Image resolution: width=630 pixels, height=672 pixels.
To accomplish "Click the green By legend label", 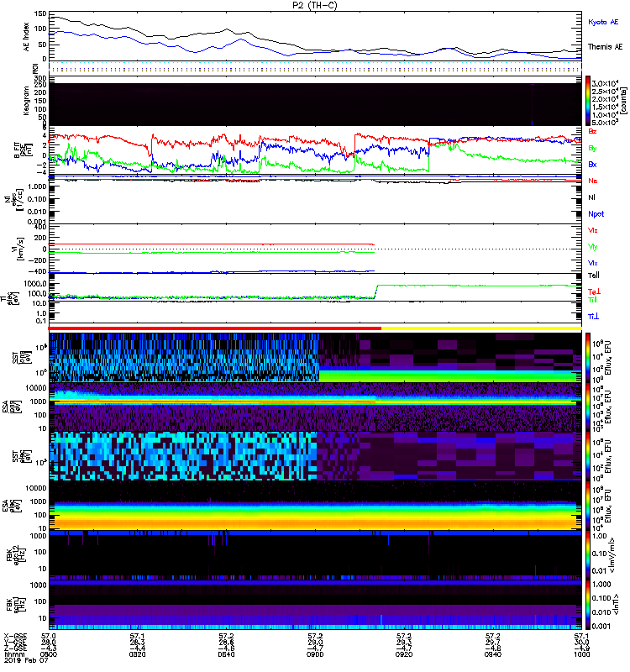I will pos(593,148).
